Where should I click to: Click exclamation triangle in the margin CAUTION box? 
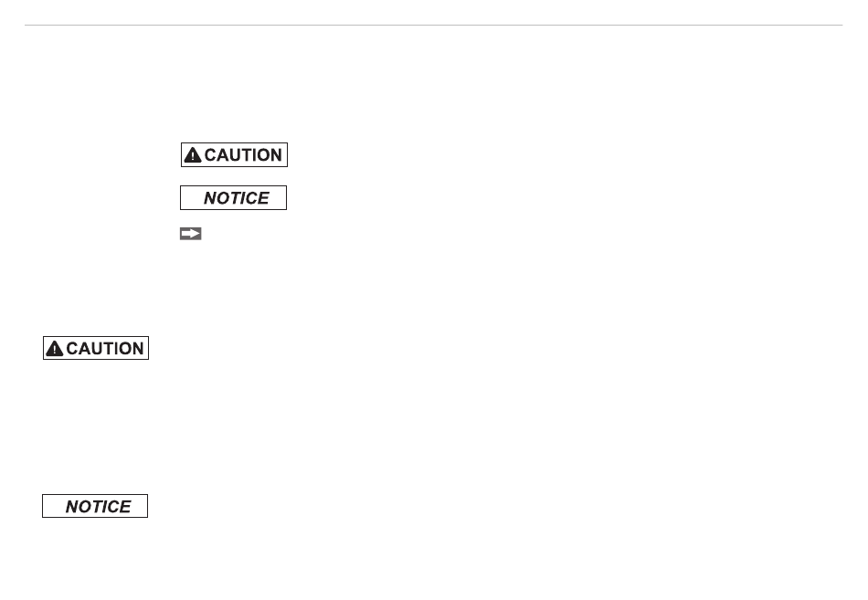click(x=55, y=349)
